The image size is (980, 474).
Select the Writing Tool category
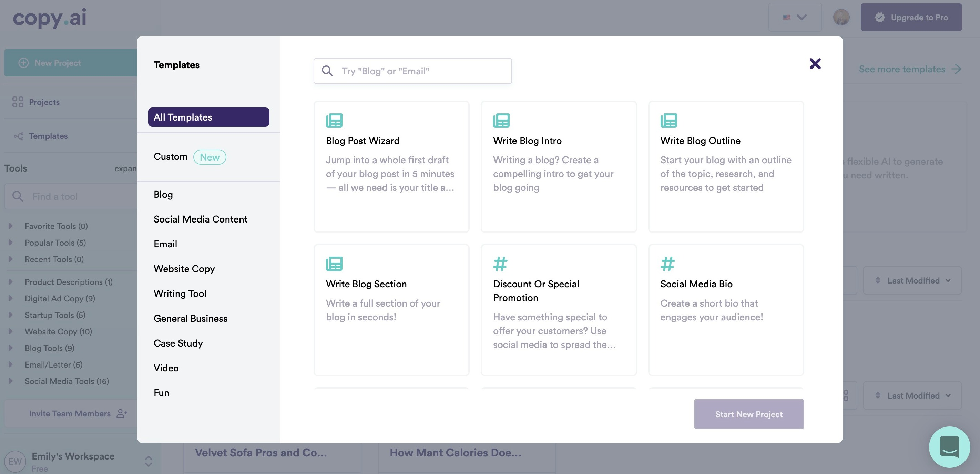180,294
